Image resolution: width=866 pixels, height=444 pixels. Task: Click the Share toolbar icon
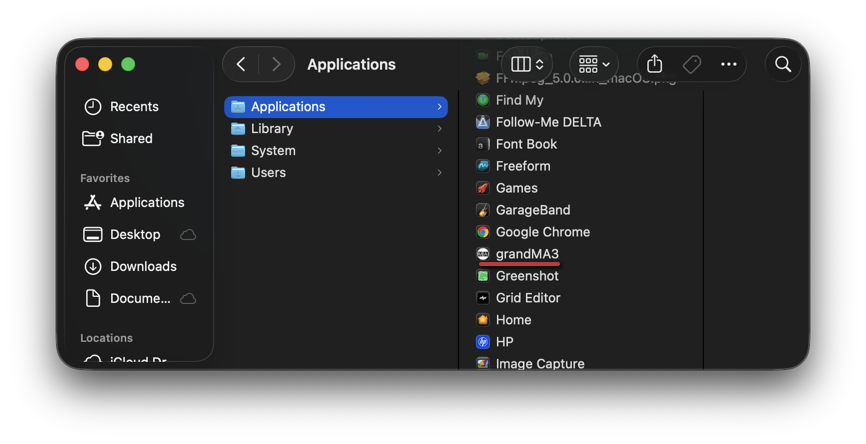(x=654, y=65)
